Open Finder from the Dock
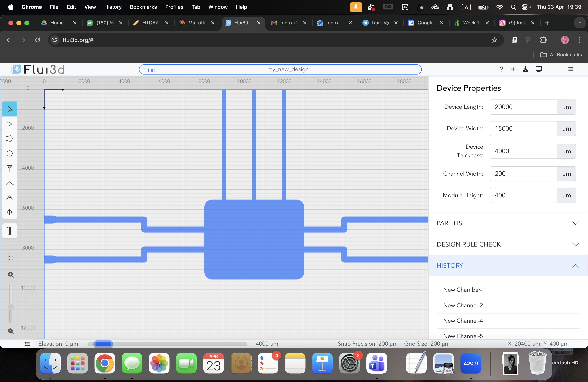 click(50, 363)
